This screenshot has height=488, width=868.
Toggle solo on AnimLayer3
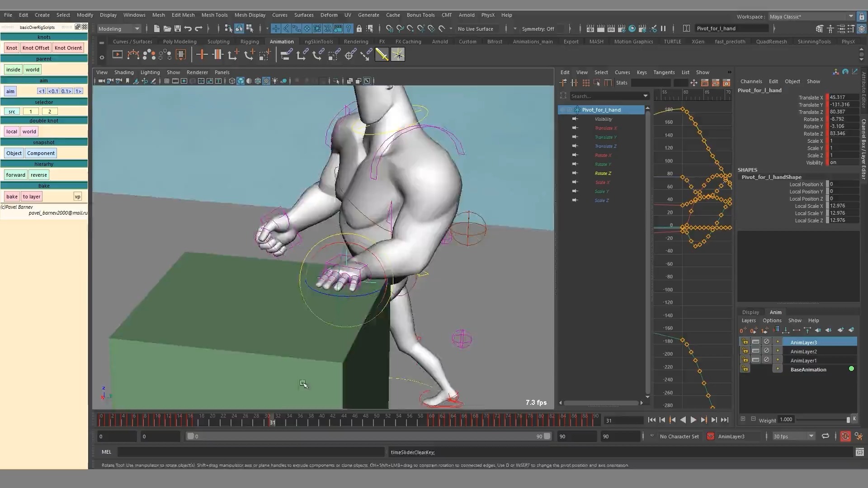pos(755,342)
